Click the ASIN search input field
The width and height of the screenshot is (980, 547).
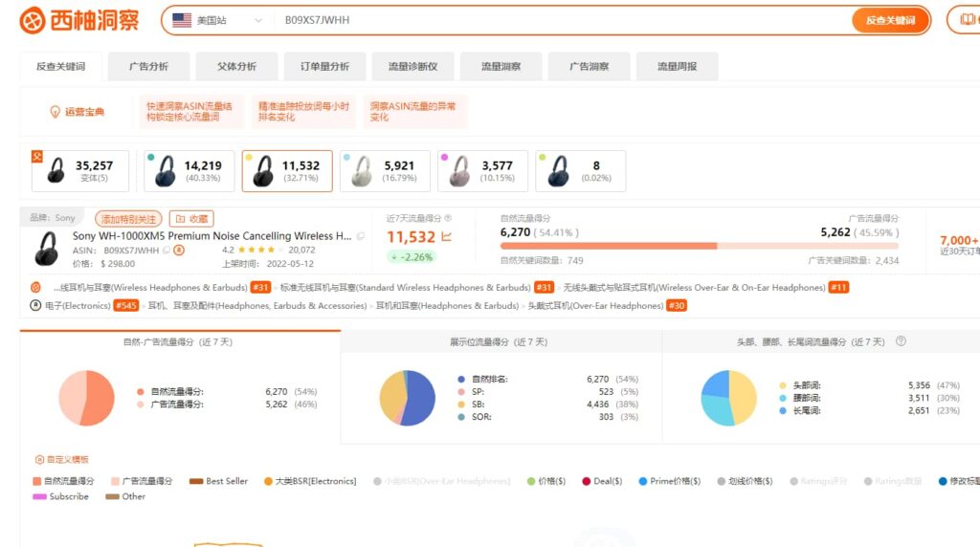click(x=563, y=21)
